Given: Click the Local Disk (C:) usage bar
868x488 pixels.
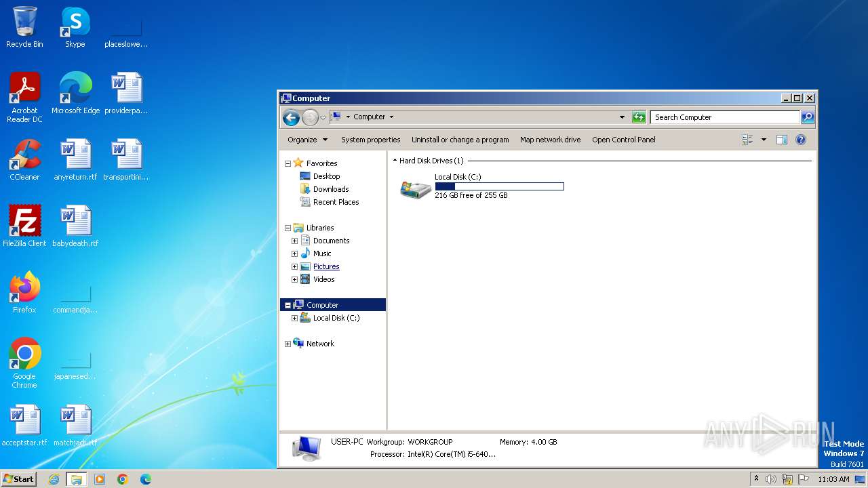Looking at the screenshot, I should 499,186.
